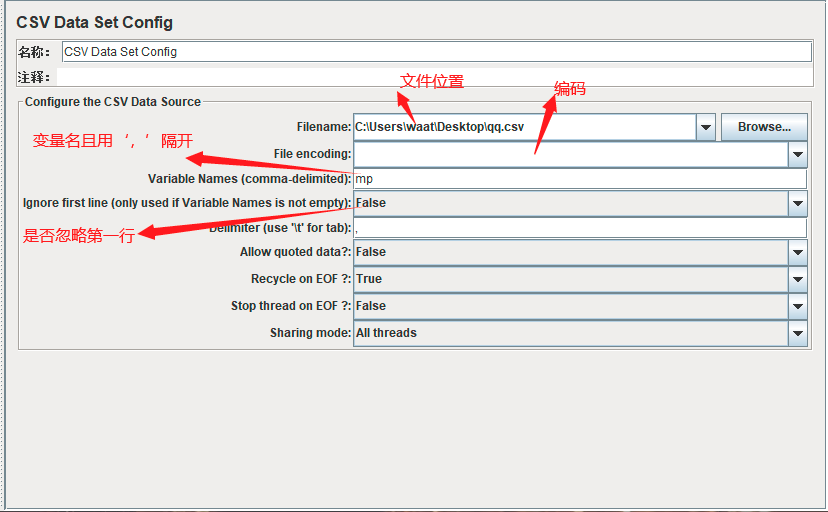This screenshot has width=828, height=512.
Task: Expand the File encoding dropdown
Action: point(797,154)
